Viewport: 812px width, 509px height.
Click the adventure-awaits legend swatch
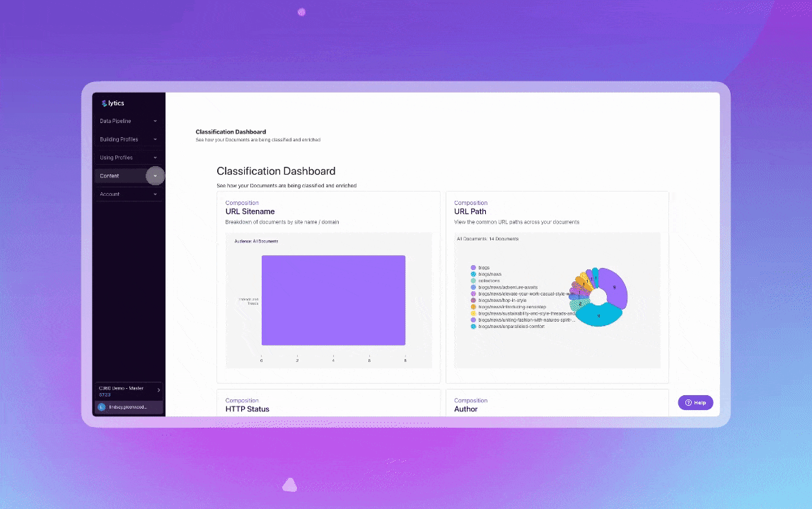473,288
